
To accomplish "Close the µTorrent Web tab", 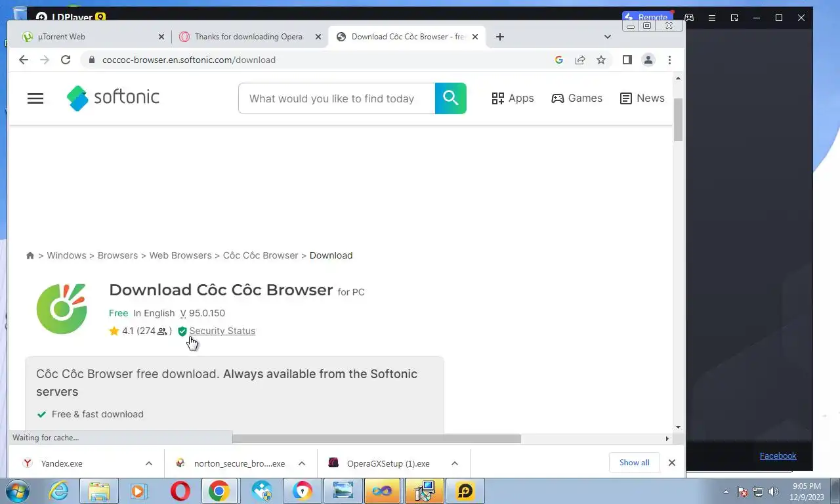I will [x=161, y=37].
